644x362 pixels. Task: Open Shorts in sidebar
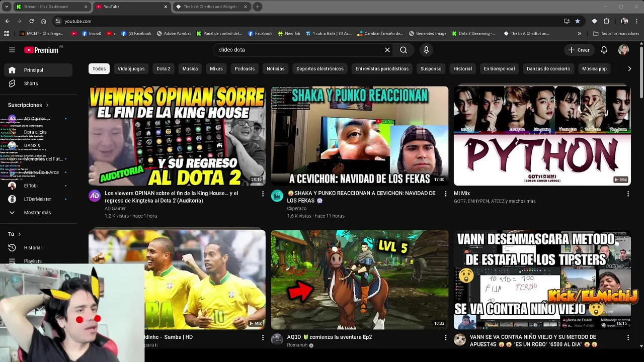[38, 83]
